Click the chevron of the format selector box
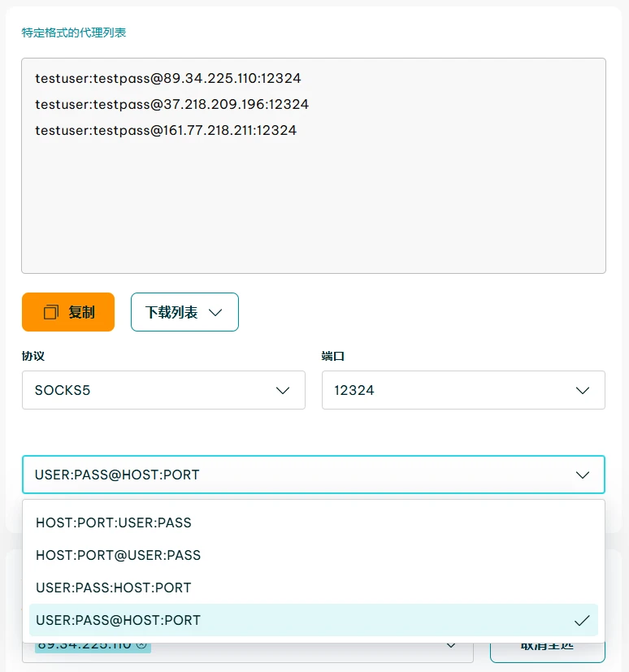The width and height of the screenshot is (629, 672). (583, 475)
